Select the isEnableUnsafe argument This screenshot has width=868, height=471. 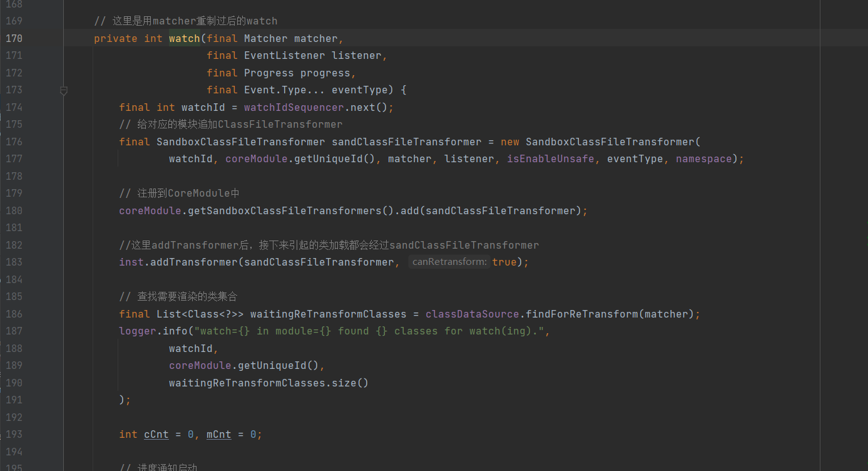coord(550,159)
